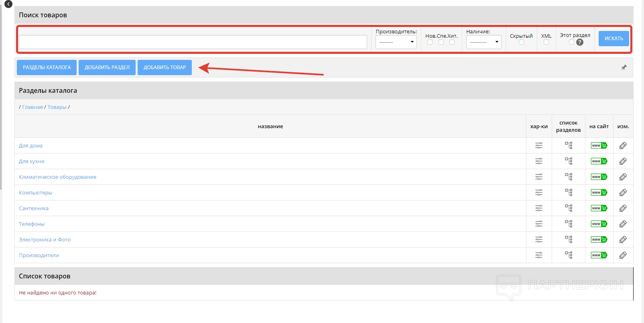Image resolution: width=644 pixels, height=323 pixels.
Task: View Компьютеры section on site
Action: pyautogui.click(x=599, y=192)
